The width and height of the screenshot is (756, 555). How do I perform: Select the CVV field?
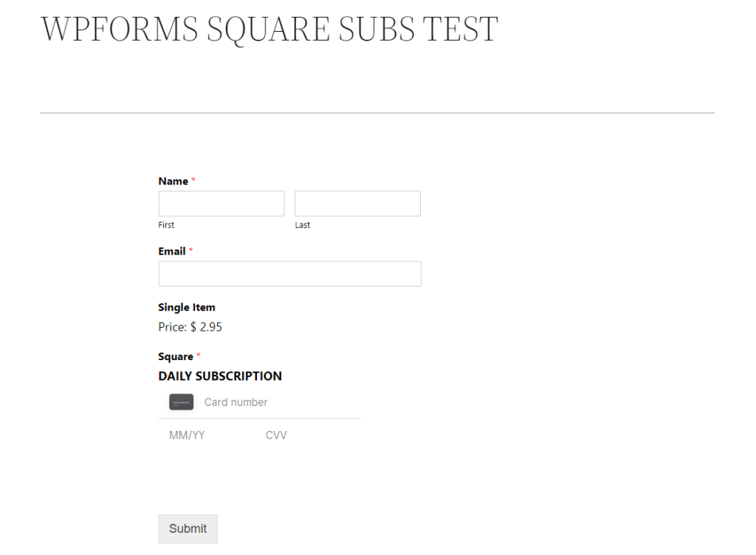pos(276,435)
